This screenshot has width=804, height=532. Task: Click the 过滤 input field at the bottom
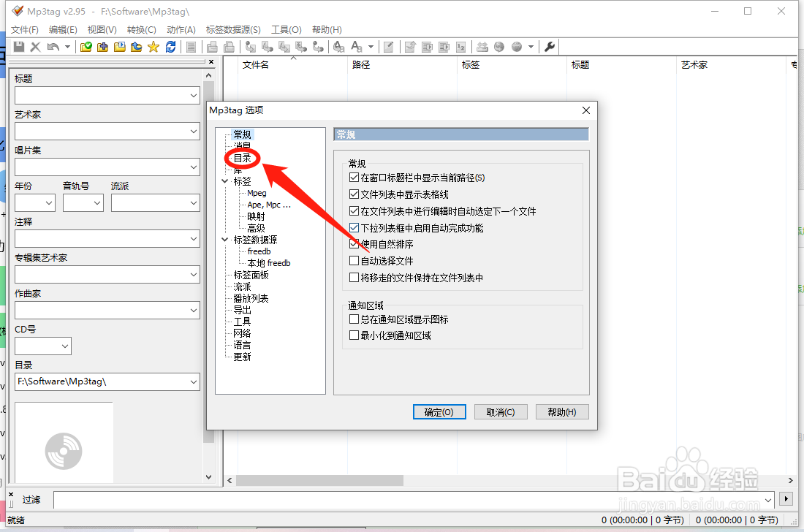(365, 500)
